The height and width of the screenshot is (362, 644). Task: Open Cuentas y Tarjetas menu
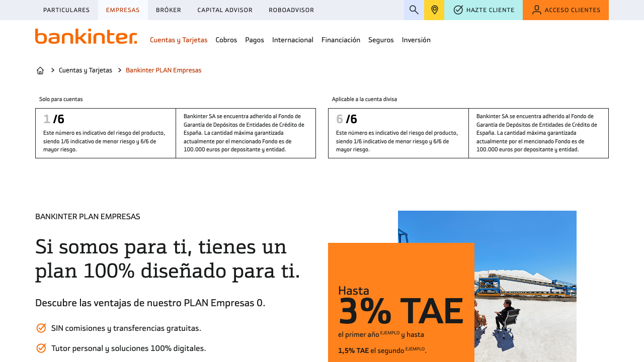(x=179, y=40)
